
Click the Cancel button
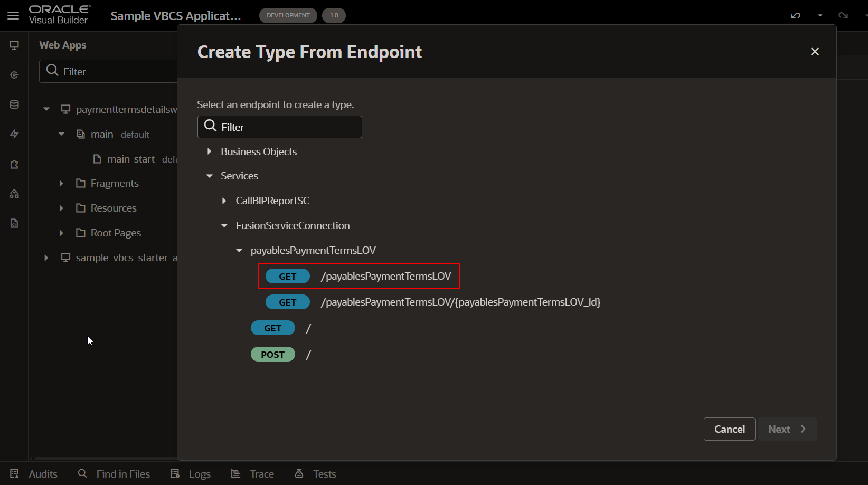click(729, 429)
